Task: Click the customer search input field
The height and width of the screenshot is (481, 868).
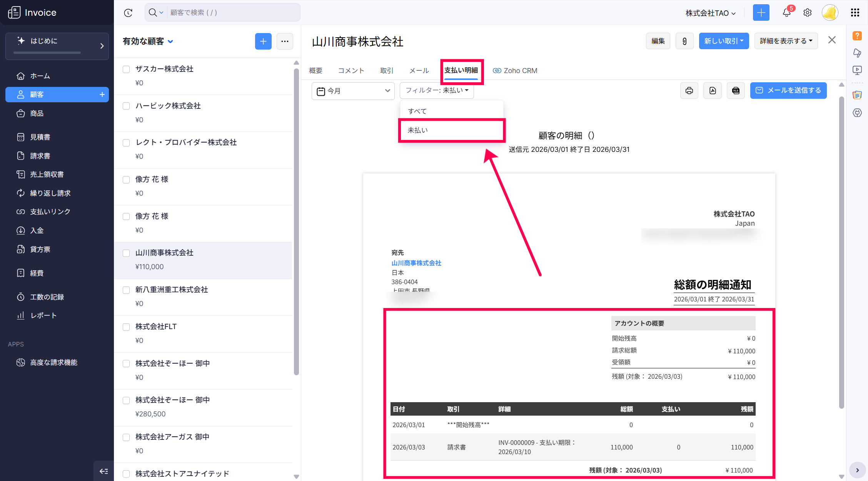Action: coord(231,13)
